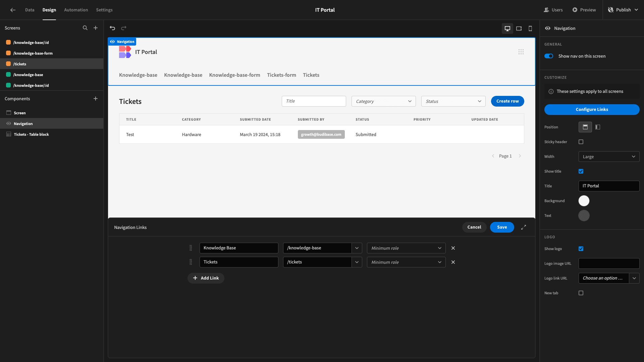This screenshot has height=362, width=644.
Task: Switch to tablet preview icon
Action: click(x=519, y=28)
